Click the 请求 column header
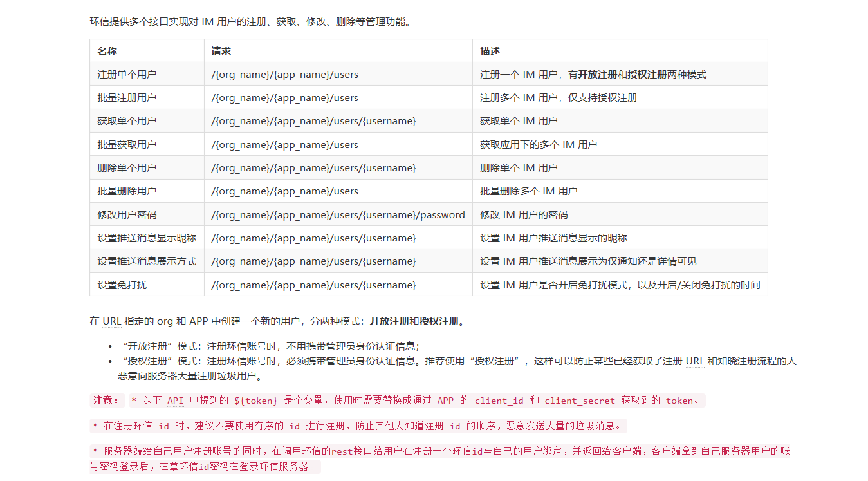Viewport: 868px width, 481px height. [x=218, y=50]
